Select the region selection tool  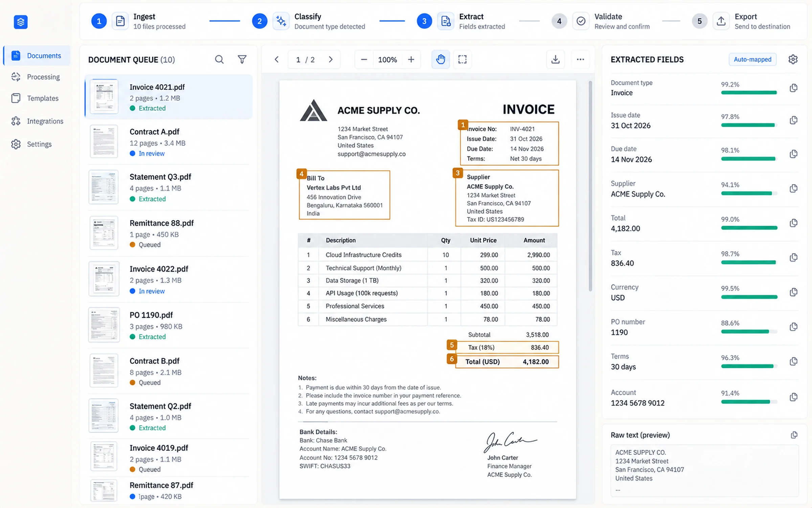click(463, 60)
